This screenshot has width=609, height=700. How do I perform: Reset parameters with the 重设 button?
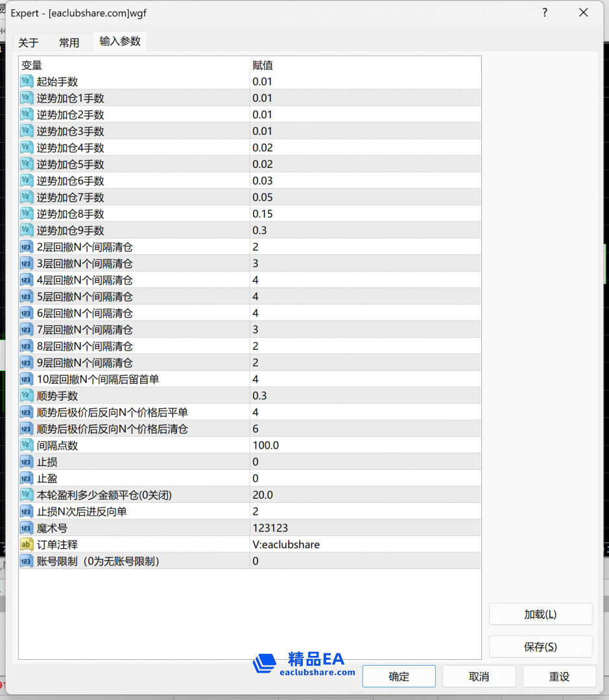click(559, 676)
